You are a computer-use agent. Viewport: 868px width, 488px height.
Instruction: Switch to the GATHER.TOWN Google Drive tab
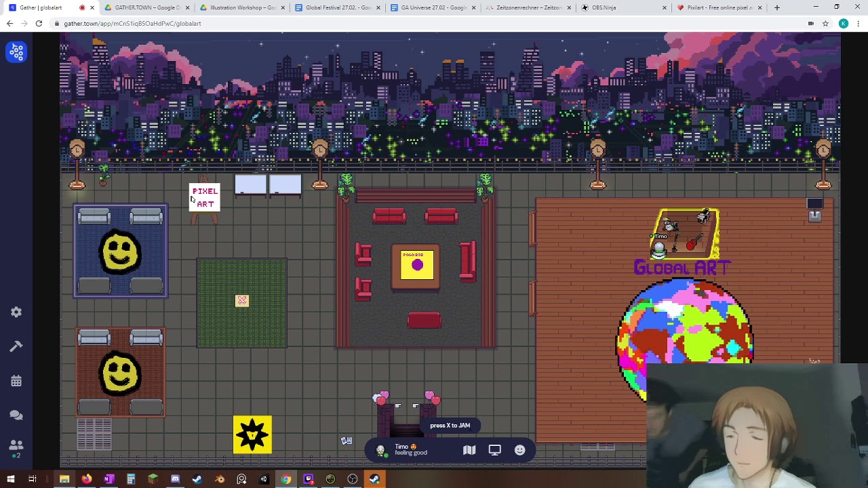pyautogui.click(x=148, y=7)
